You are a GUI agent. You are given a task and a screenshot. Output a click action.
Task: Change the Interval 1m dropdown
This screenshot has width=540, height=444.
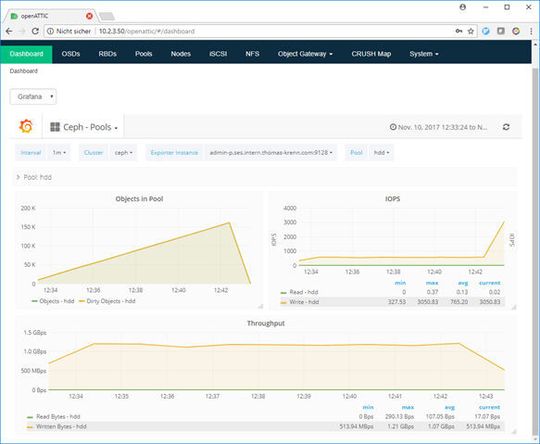tap(59, 153)
